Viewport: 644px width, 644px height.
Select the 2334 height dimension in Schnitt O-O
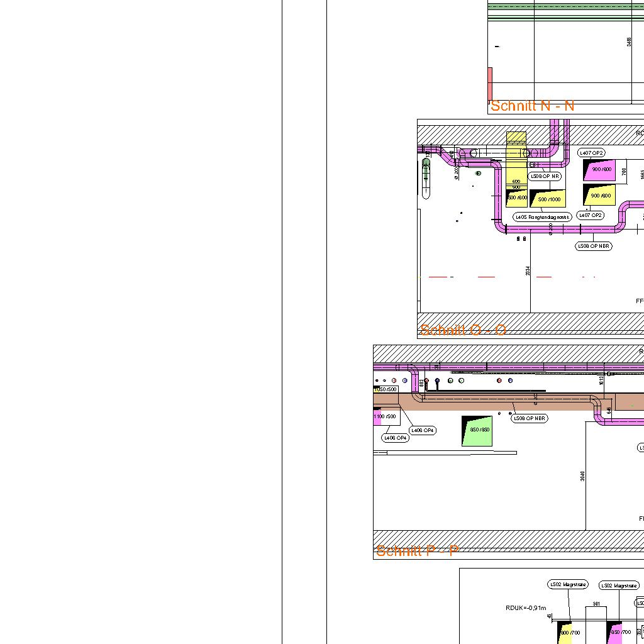[528, 270]
